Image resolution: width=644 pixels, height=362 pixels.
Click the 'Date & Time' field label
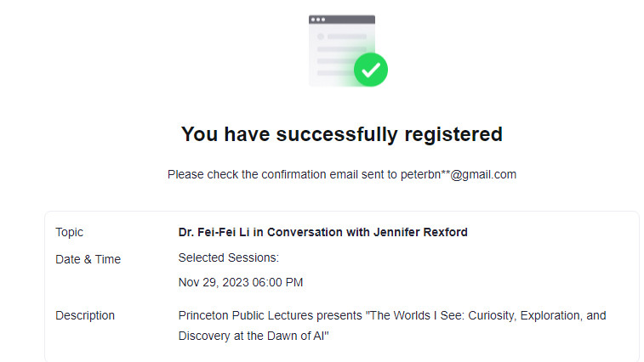[x=88, y=259]
